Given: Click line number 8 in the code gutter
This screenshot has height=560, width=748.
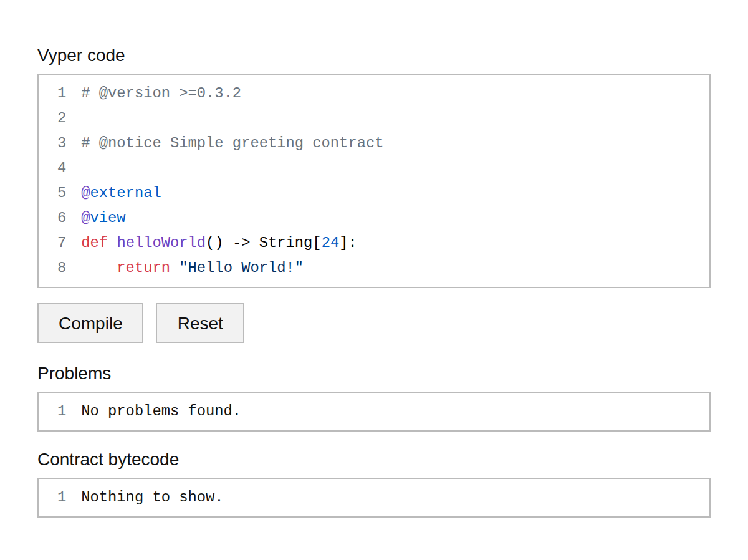Looking at the screenshot, I should [62, 268].
